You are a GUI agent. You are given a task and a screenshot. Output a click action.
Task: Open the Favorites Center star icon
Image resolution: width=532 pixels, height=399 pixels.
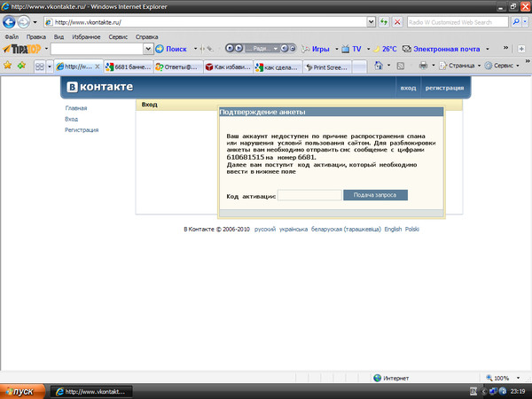(x=7, y=65)
